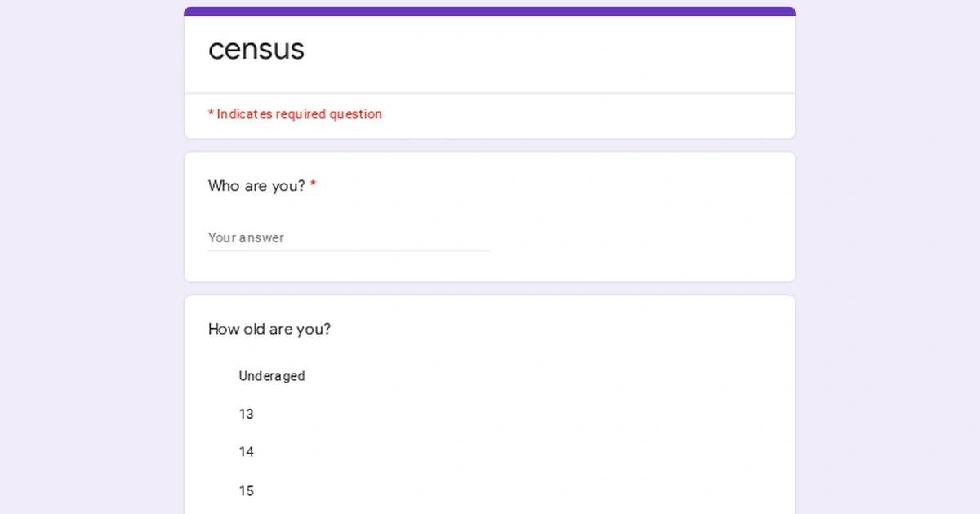Image resolution: width=980 pixels, height=514 pixels.
Task: Click the "13" option row
Action: click(x=247, y=414)
